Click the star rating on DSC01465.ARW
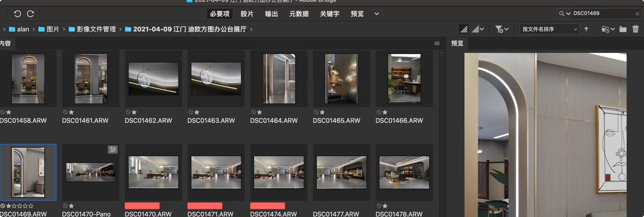 [x=322, y=112]
